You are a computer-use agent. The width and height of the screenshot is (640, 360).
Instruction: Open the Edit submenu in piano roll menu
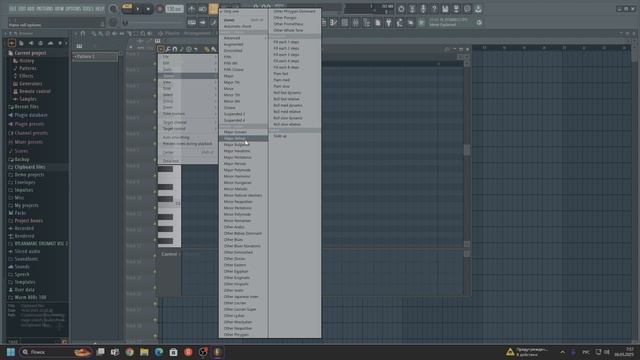(x=188, y=63)
